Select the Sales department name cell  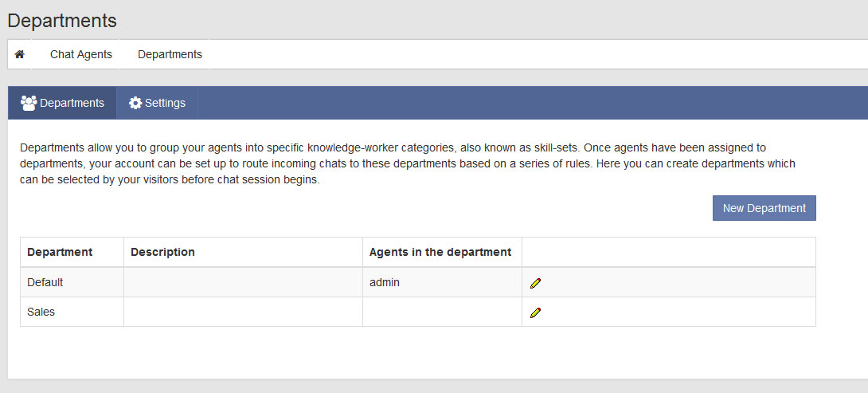41,312
